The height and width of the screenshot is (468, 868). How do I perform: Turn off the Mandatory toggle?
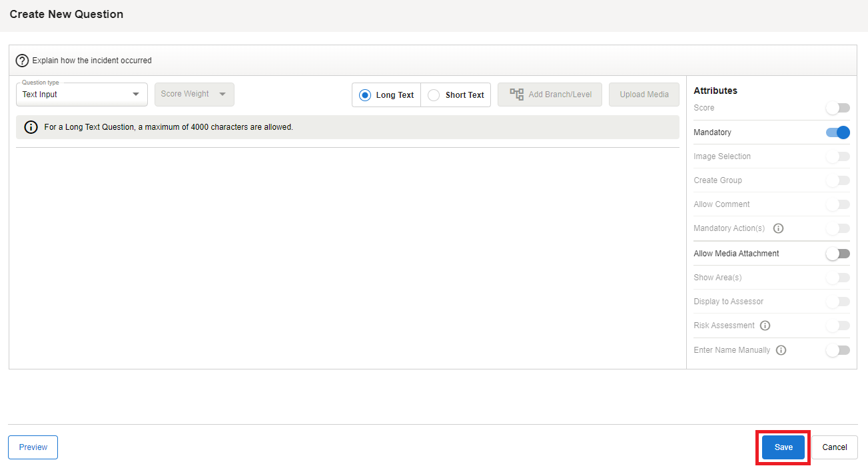(837, 132)
